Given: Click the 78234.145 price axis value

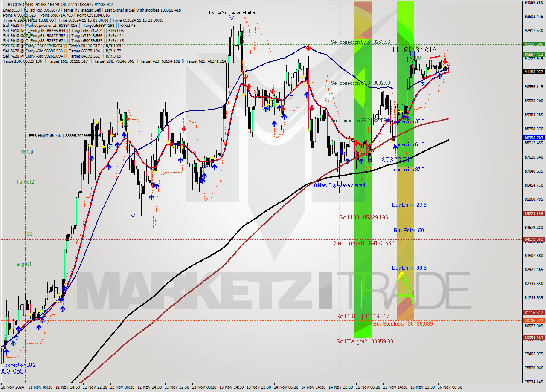Looking at the screenshot, I should pyautogui.click(x=534, y=382).
